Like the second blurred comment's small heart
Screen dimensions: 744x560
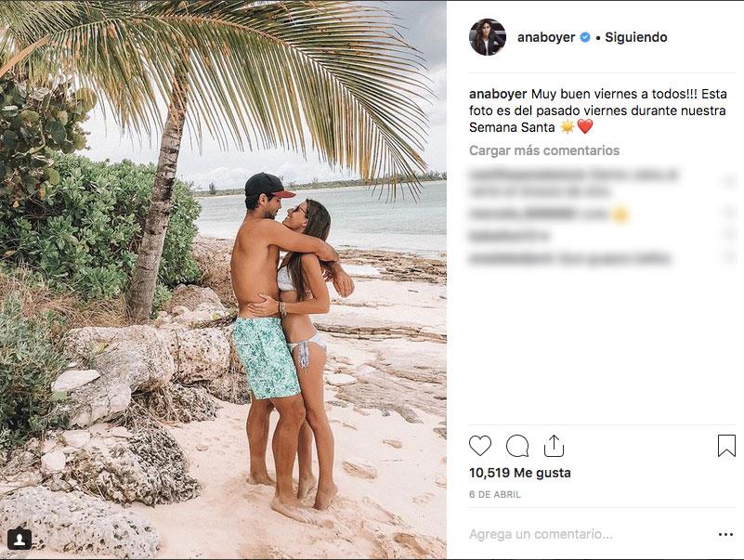729,213
